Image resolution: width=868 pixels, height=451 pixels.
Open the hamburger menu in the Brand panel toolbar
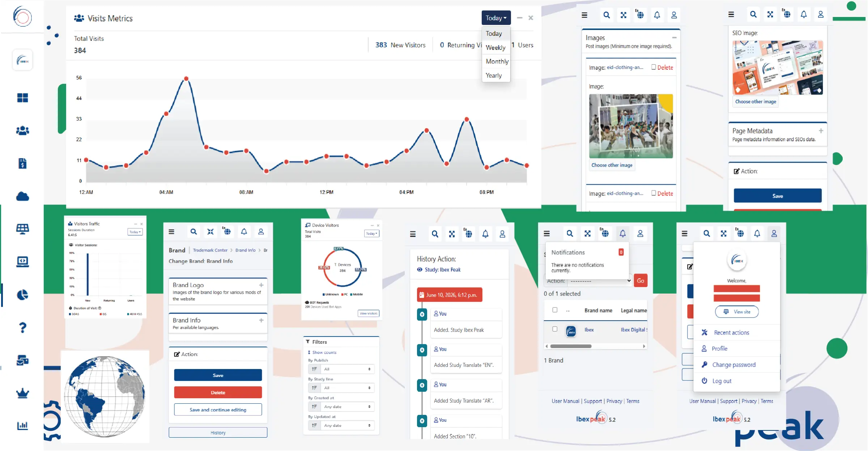[x=171, y=232]
